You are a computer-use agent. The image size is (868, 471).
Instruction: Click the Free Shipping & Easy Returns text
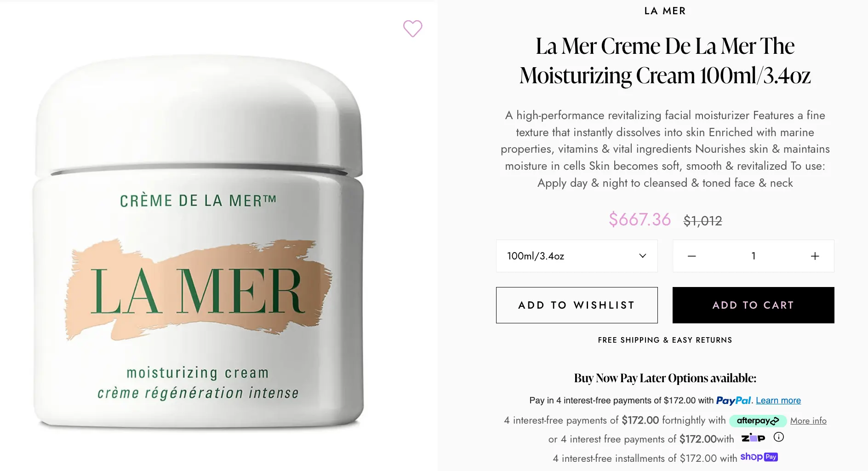[665, 340]
